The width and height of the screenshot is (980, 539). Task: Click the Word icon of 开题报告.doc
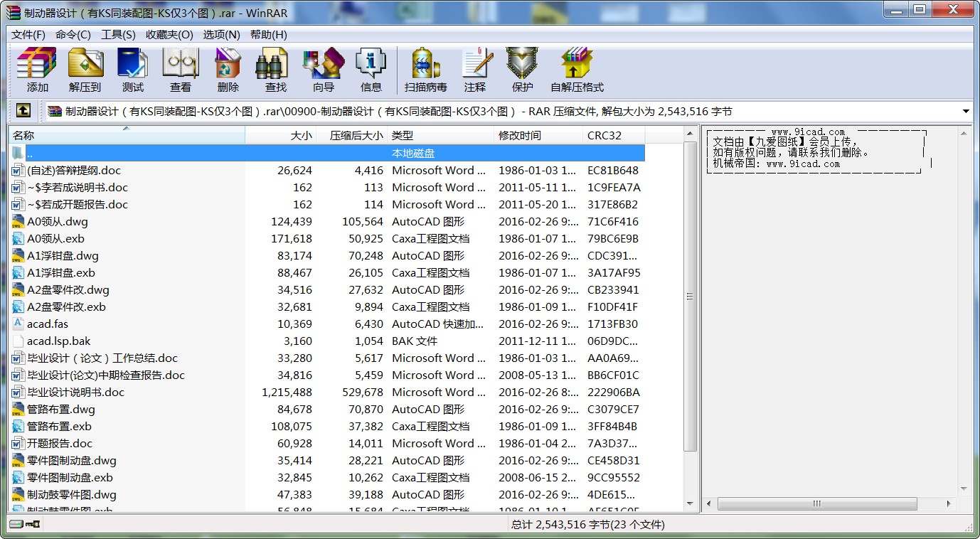(x=18, y=444)
